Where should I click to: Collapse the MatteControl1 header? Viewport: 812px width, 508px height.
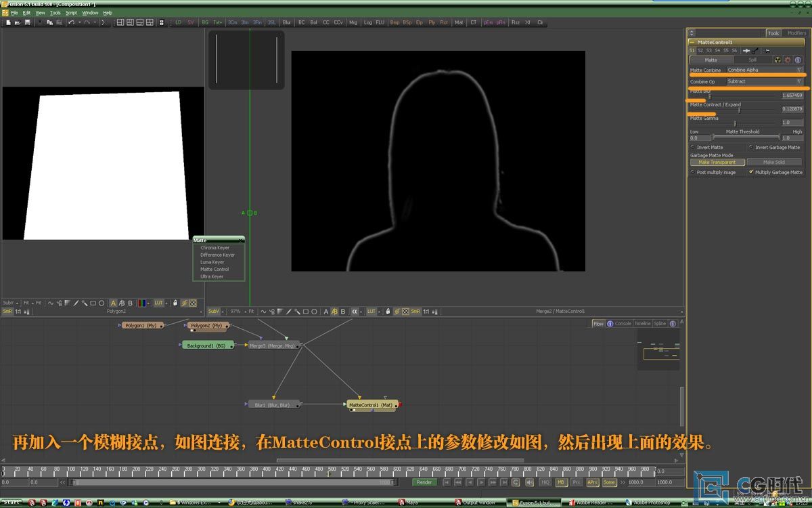click(x=693, y=42)
